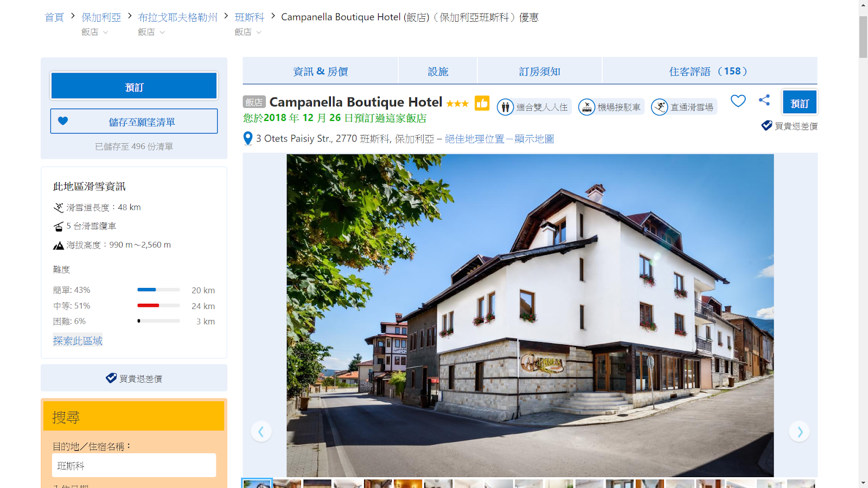This screenshot has height=488, width=868.
Task: Click the thumbs-up preferred partner icon
Action: (x=482, y=103)
